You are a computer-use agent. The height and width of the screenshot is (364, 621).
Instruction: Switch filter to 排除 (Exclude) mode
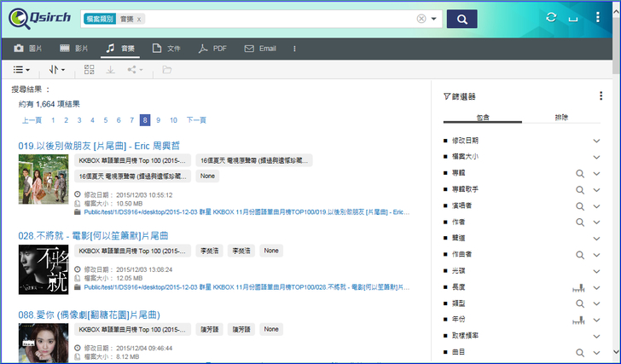click(561, 117)
